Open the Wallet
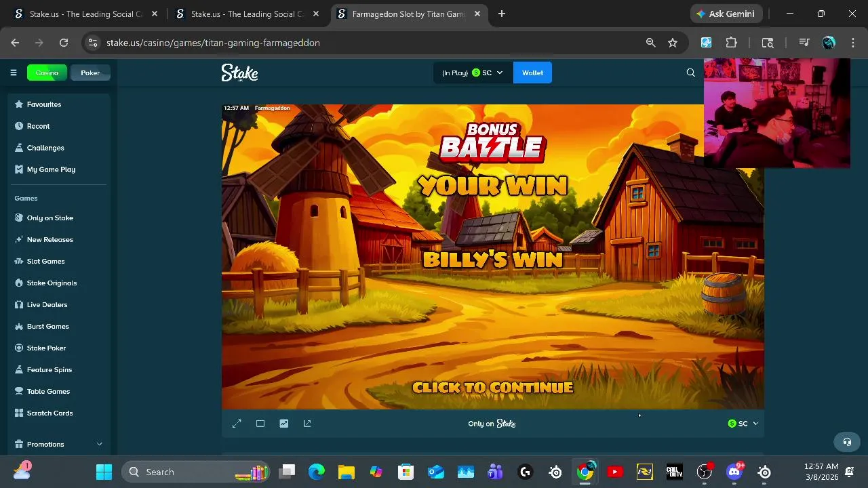The height and width of the screenshot is (488, 868). (x=532, y=73)
